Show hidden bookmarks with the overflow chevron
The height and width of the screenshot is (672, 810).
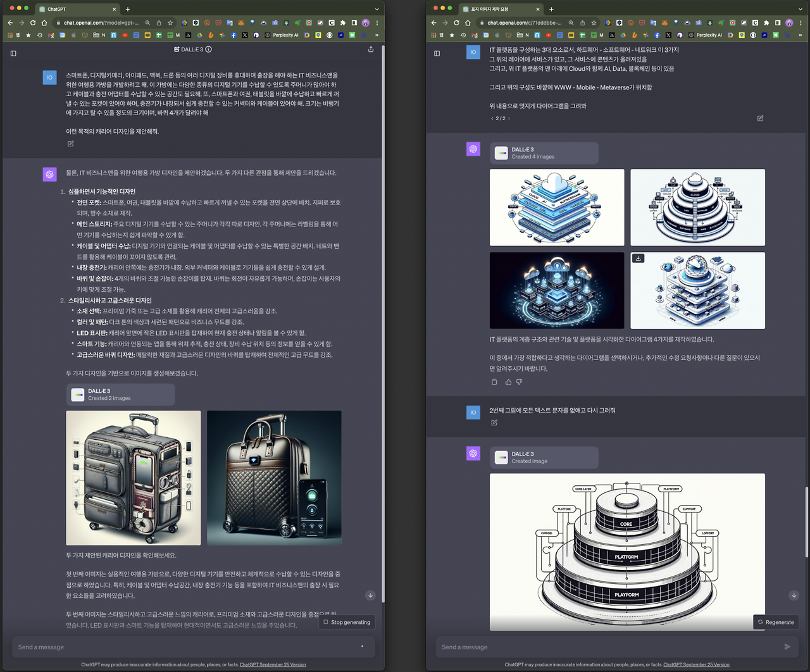(x=377, y=35)
